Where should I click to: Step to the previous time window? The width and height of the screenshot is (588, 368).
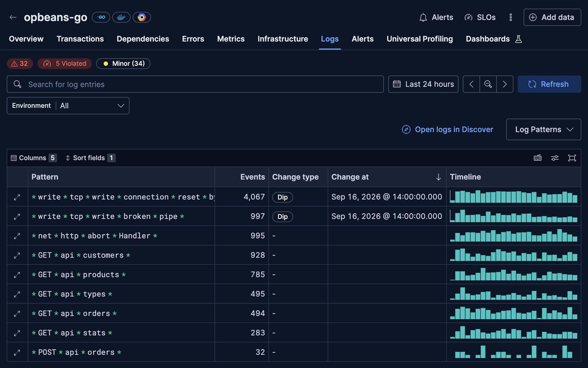471,84
